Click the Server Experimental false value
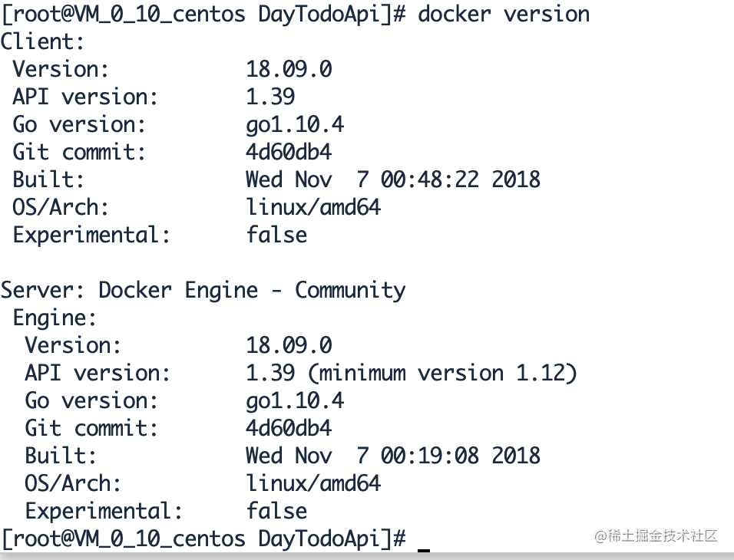This screenshot has width=734, height=560. pyautogui.click(x=276, y=511)
